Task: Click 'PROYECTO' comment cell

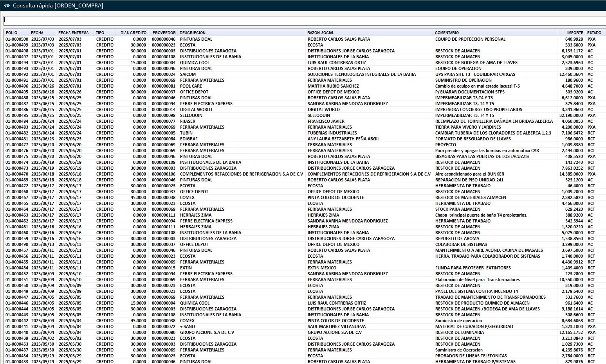Action: (445, 145)
